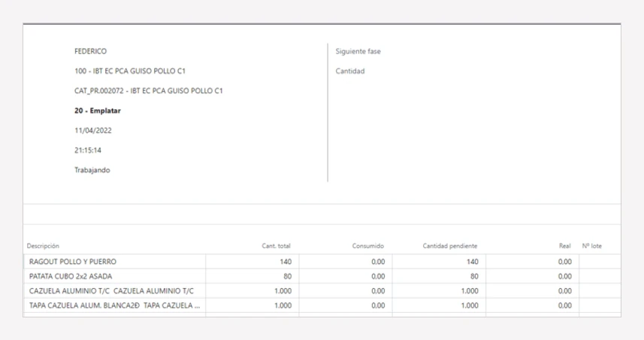Click the Siguiente fase label
Image resolution: width=644 pixels, height=340 pixels.
[x=358, y=51]
